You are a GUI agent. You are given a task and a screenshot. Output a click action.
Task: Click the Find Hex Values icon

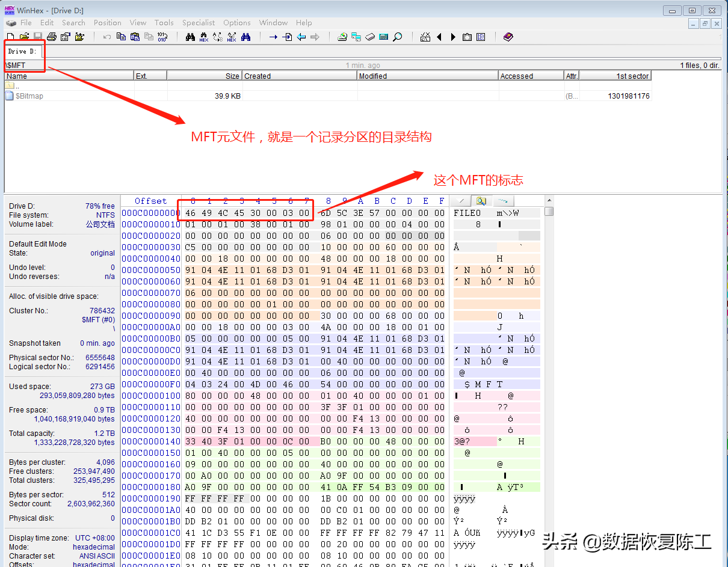[204, 37]
